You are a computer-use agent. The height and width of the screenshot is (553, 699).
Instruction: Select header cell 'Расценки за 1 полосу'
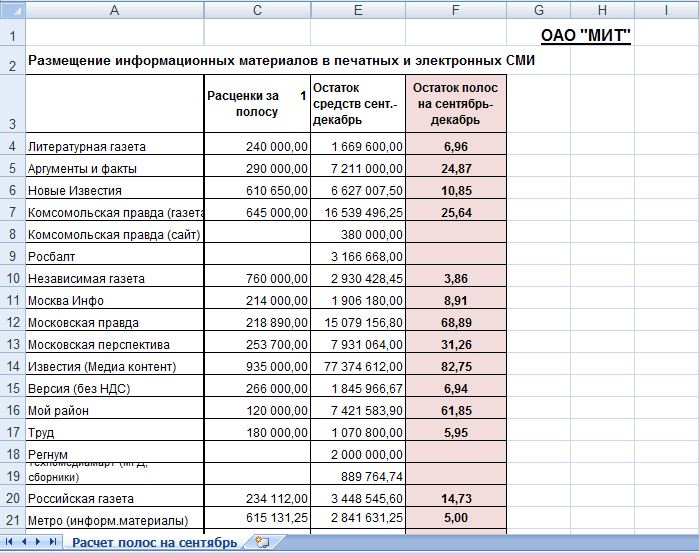click(x=257, y=104)
